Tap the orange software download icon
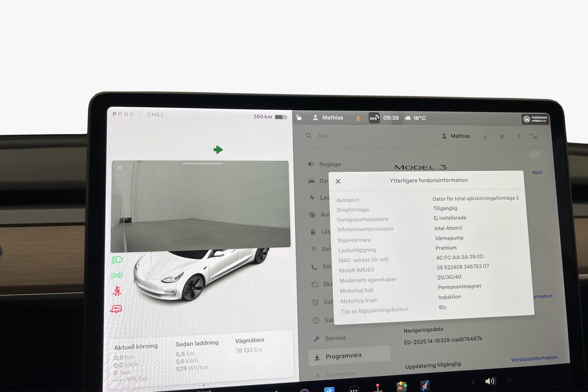Screen dimensions: 588x392 point(358,118)
